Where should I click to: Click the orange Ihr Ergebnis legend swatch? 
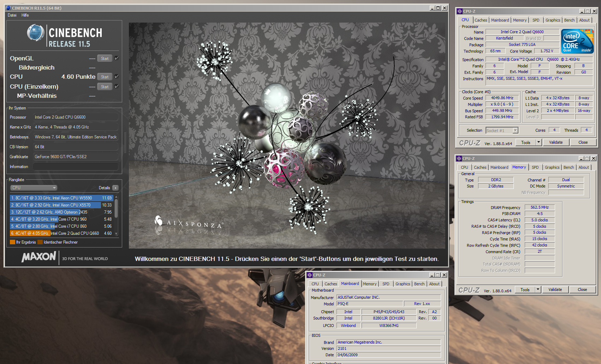point(12,242)
